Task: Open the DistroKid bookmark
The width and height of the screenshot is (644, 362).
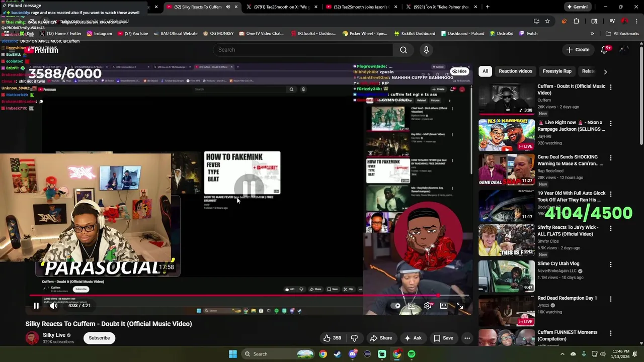Action: point(501,34)
